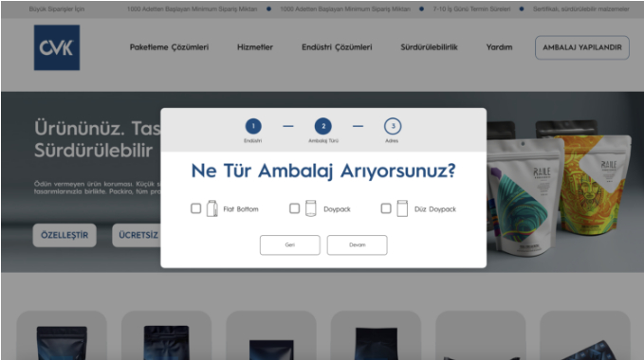Screen dimensions: 644x360
Task: Expand Endüstri Çözümleri menu
Action: click(337, 47)
